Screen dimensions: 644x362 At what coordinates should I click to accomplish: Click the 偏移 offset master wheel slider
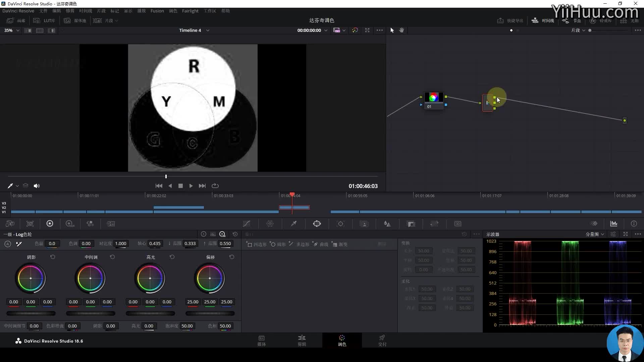click(210, 313)
